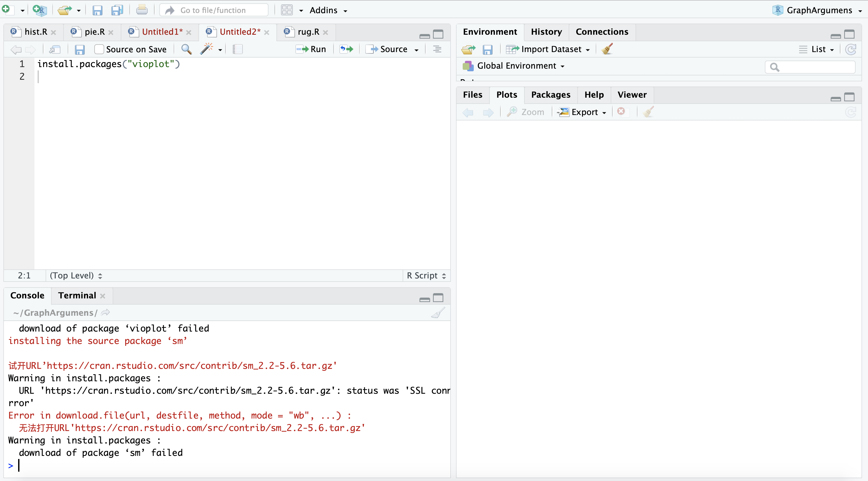Clear environment objects with broom icon
This screenshot has width=868, height=481.
tap(607, 49)
